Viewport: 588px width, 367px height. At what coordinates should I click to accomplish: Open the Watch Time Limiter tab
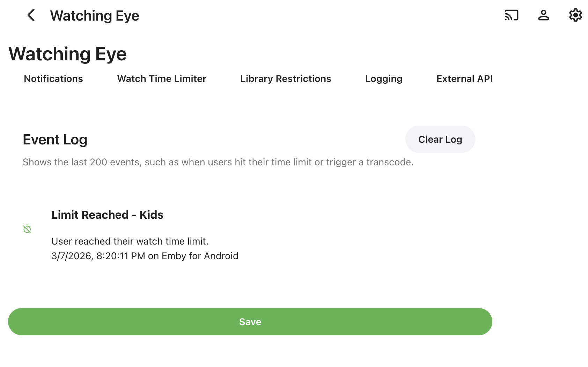(162, 79)
